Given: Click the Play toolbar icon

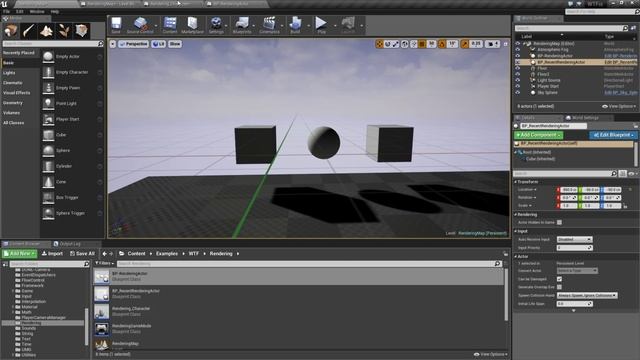Looking at the screenshot, I should tap(321, 25).
